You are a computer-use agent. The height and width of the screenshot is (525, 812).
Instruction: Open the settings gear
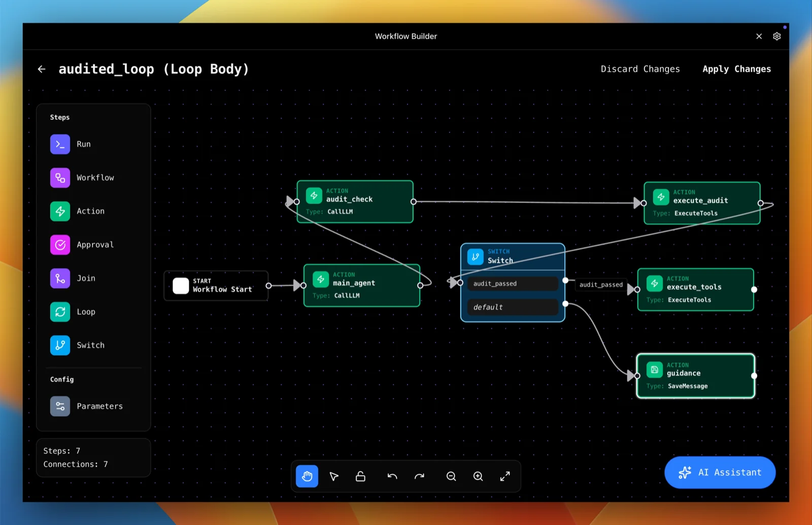[x=777, y=36]
